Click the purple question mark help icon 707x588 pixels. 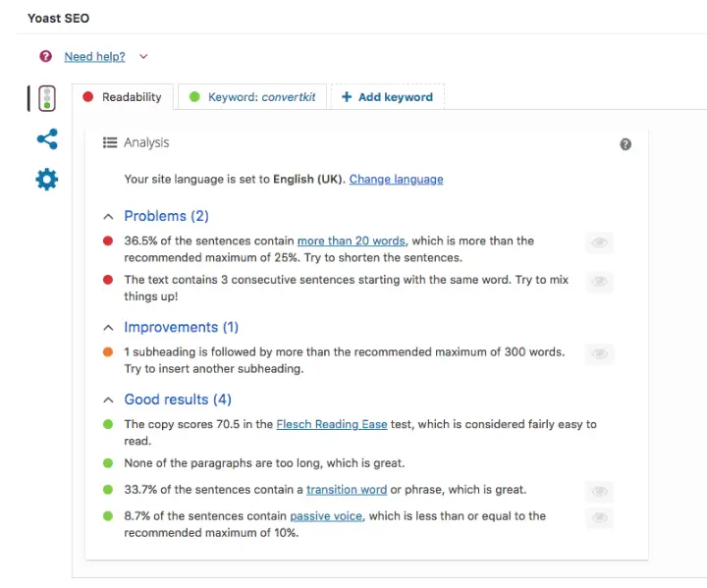(x=45, y=57)
